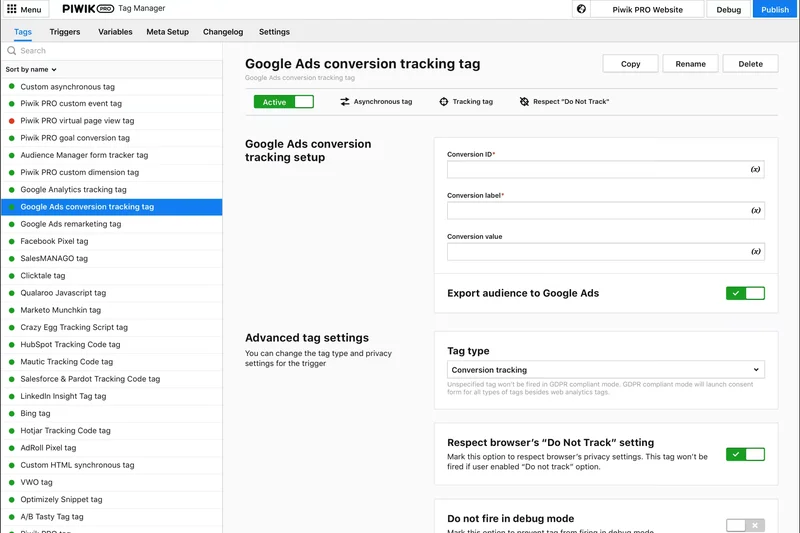Insert variable in Conversion ID field
800x533 pixels.
point(755,170)
